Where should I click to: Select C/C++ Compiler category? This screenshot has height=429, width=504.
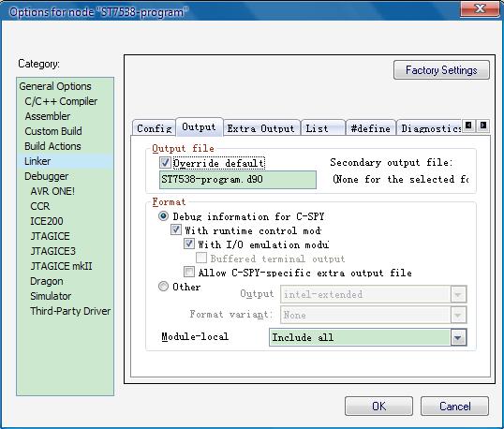61,101
